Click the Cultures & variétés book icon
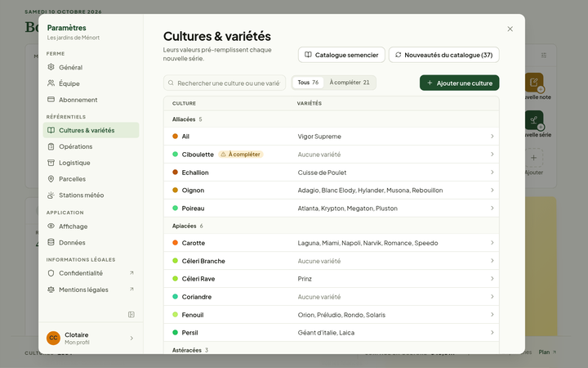Screen dimensions: 588x368 click(x=51, y=130)
